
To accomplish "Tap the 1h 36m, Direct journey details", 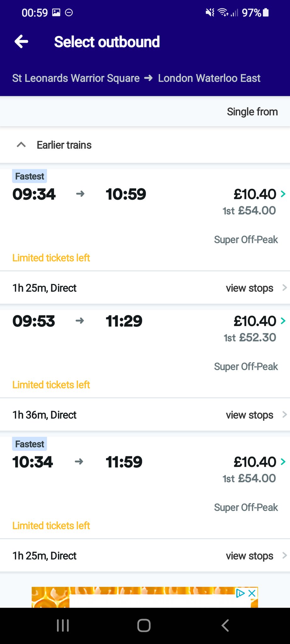I will [44, 415].
